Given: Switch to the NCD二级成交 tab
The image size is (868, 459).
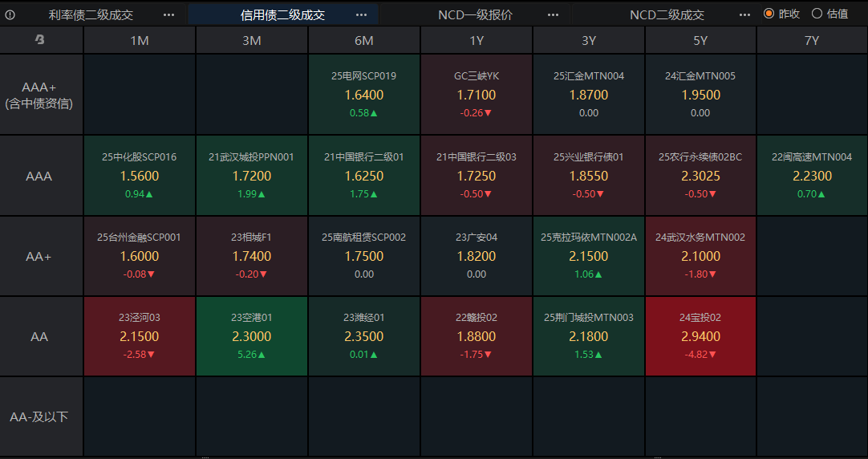Looking at the screenshot, I should (667, 14).
